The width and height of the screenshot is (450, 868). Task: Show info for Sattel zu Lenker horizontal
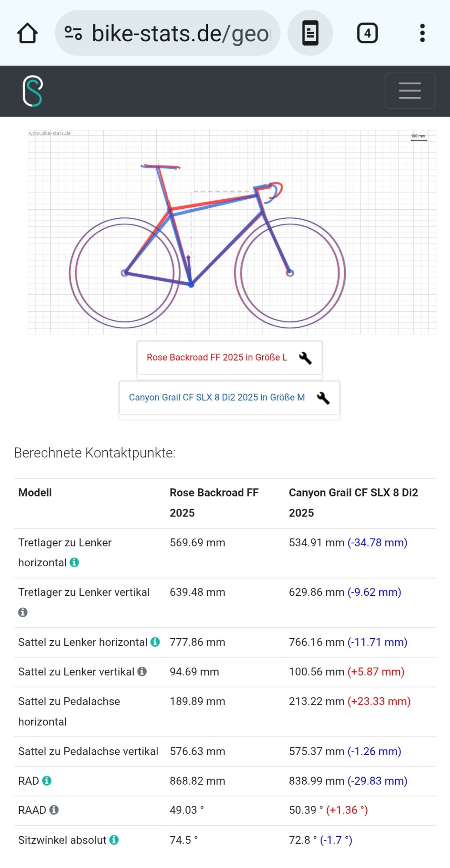155,642
